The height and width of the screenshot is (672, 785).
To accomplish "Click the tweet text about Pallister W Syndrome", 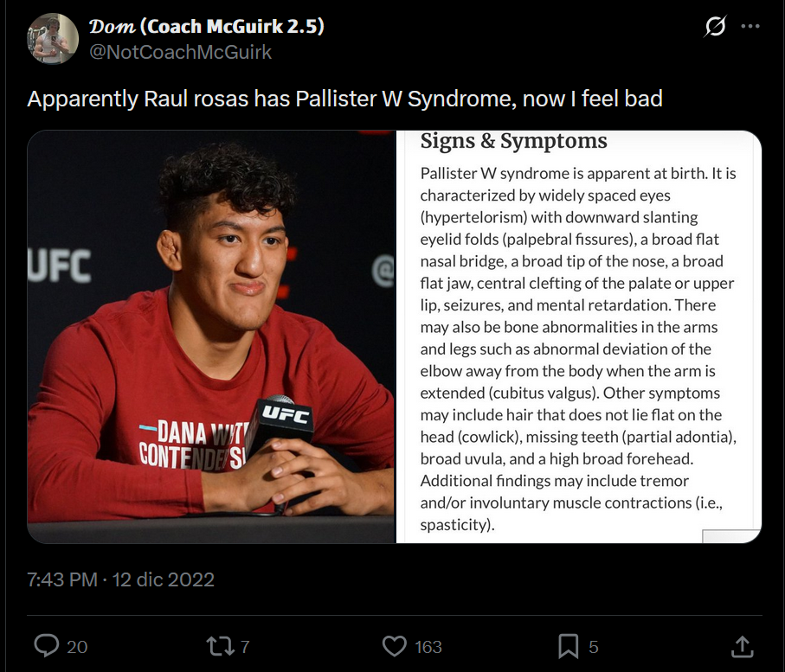I will [344, 99].
